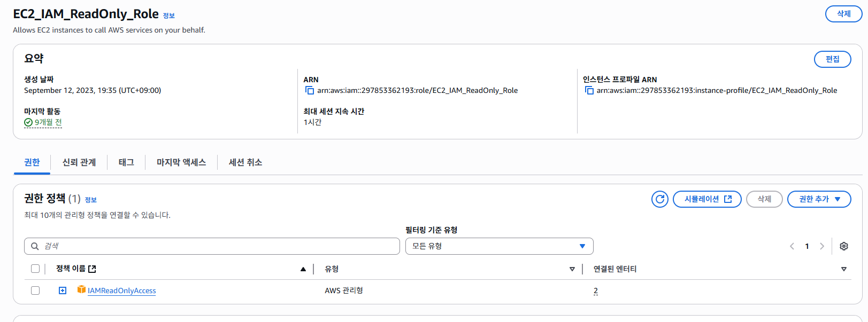Open the 세션 취소 tab
The width and height of the screenshot is (868, 322).
point(245,162)
